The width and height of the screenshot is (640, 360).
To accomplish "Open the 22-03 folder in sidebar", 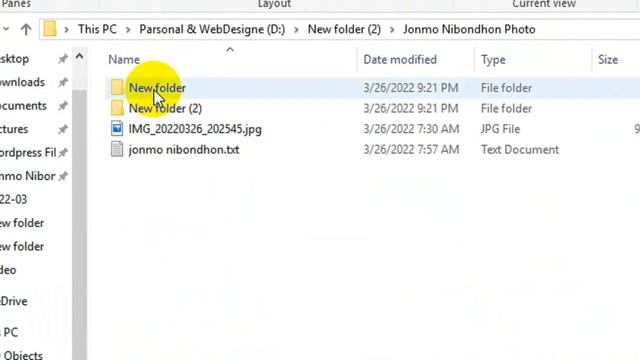I will click(13, 200).
